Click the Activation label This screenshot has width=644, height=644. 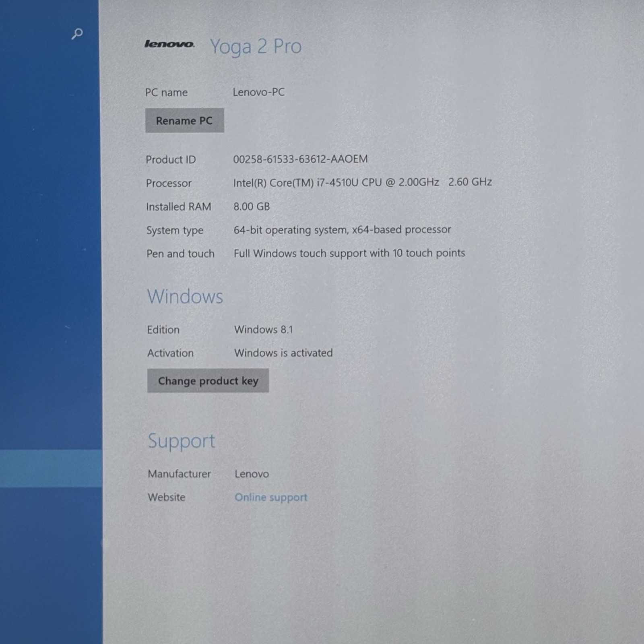click(x=170, y=353)
